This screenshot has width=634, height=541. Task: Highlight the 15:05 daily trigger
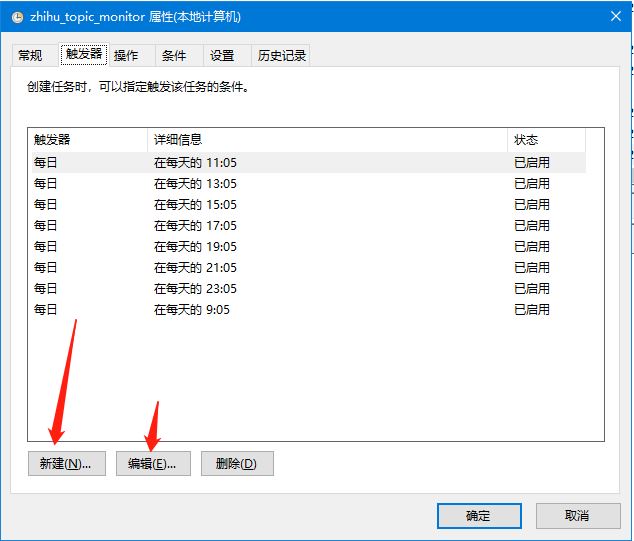(309, 205)
